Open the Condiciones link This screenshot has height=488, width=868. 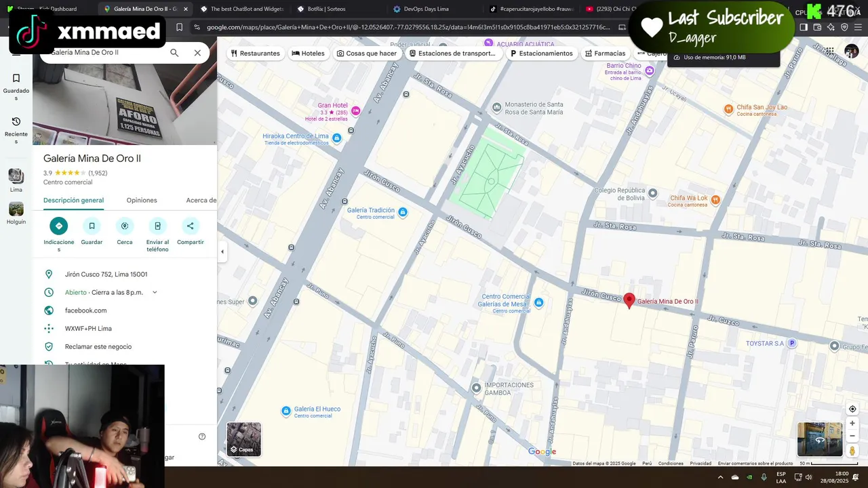pyautogui.click(x=671, y=464)
